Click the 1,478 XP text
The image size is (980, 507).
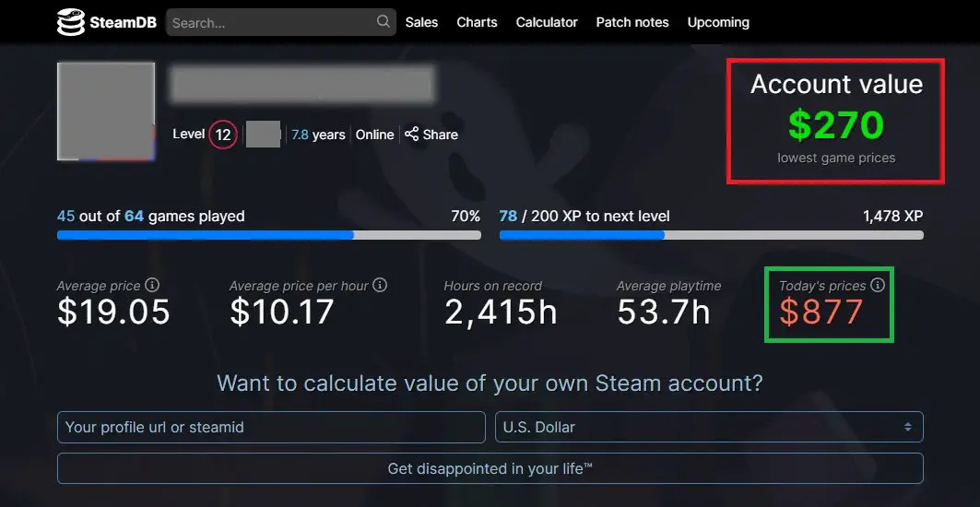pyautogui.click(x=892, y=217)
